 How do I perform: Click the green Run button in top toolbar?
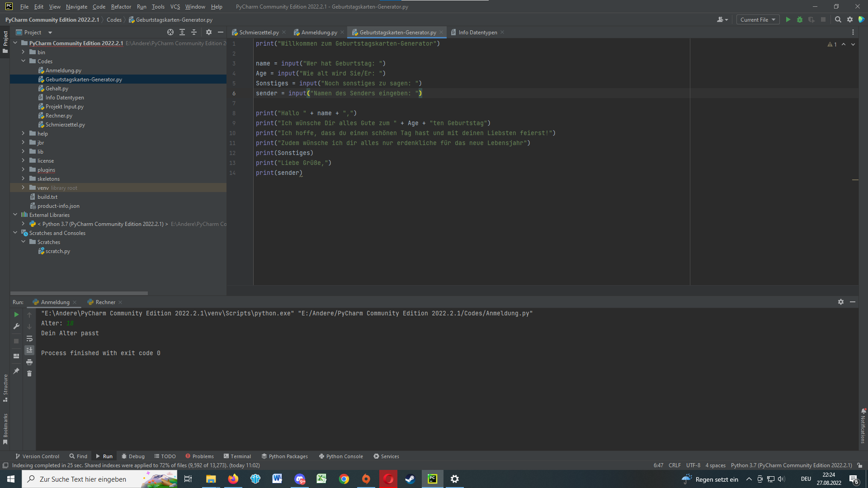pyautogui.click(x=788, y=19)
